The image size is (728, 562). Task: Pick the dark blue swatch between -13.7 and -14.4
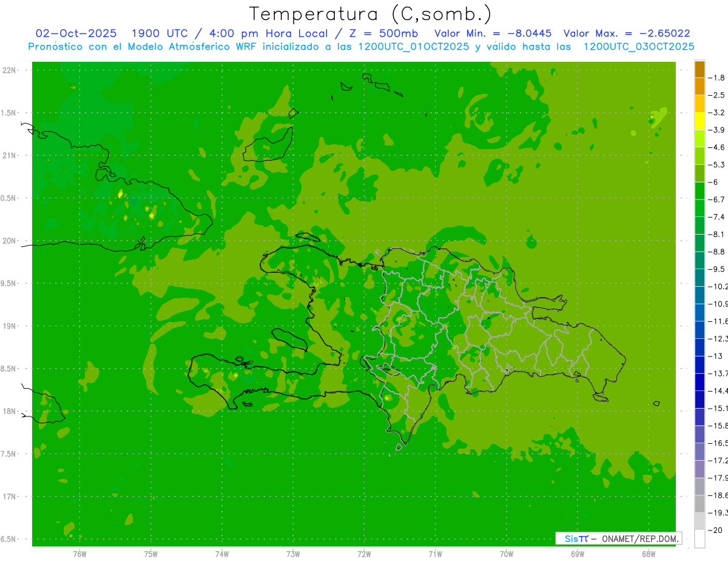pos(699,382)
